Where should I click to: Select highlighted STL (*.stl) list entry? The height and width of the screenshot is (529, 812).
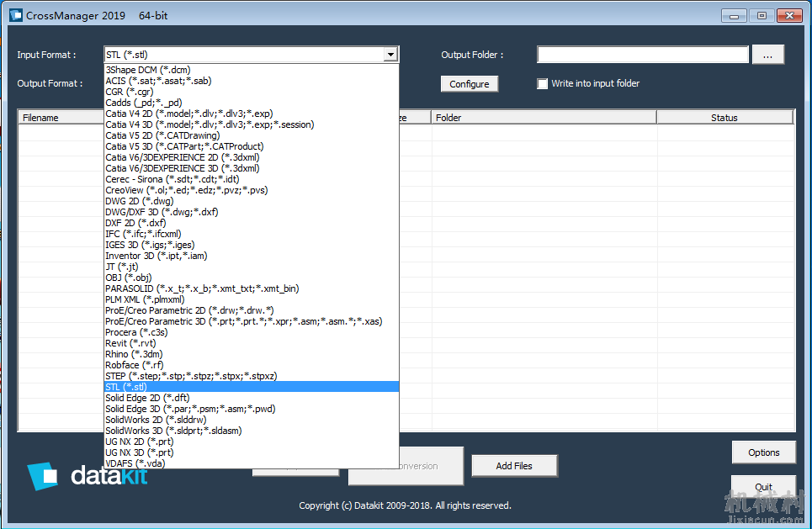coord(252,387)
